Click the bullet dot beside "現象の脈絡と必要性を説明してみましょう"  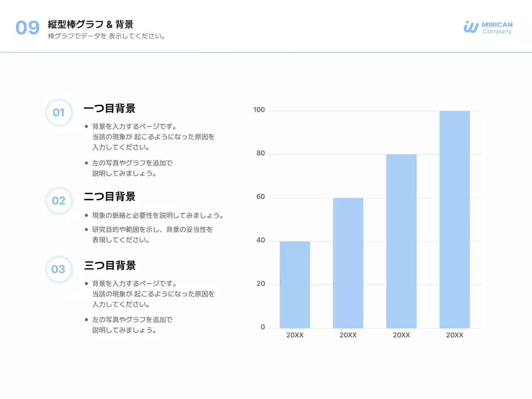click(86, 215)
